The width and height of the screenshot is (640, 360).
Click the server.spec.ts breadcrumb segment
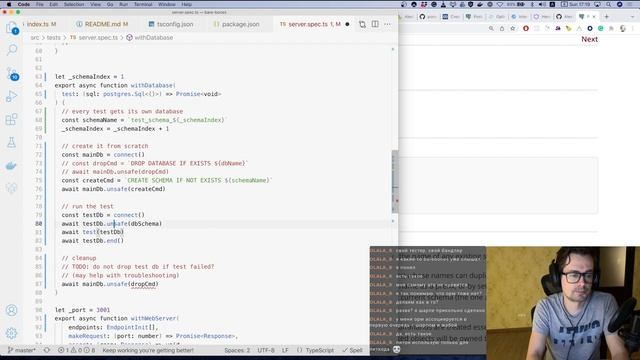click(98, 38)
